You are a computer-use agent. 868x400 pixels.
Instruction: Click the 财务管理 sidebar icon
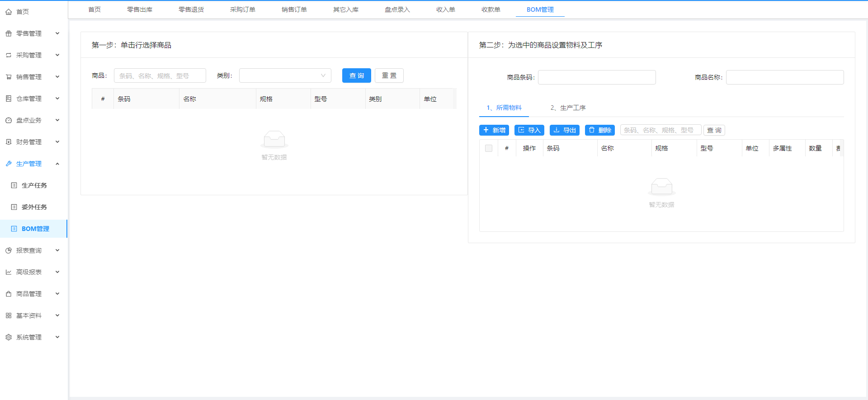point(9,142)
